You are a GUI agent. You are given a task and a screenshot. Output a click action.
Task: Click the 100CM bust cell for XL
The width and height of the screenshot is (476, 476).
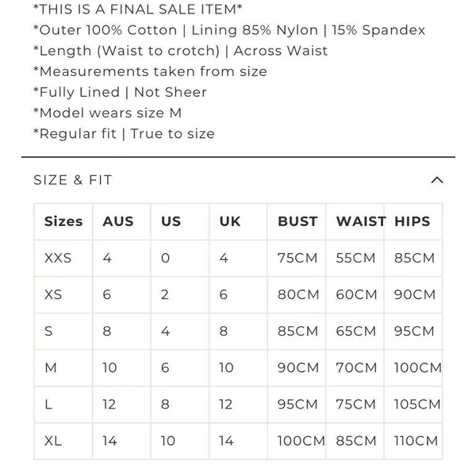point(301,441)
